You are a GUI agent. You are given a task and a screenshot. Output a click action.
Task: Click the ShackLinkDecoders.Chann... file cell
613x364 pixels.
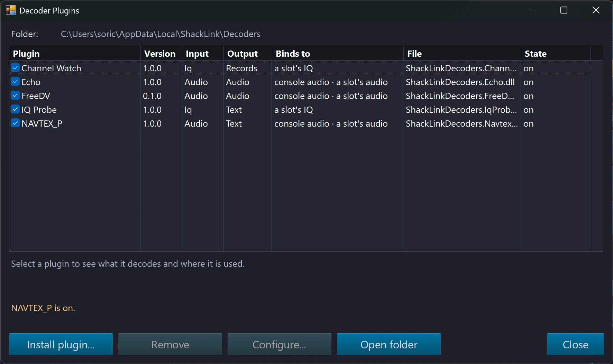point(461,68)
